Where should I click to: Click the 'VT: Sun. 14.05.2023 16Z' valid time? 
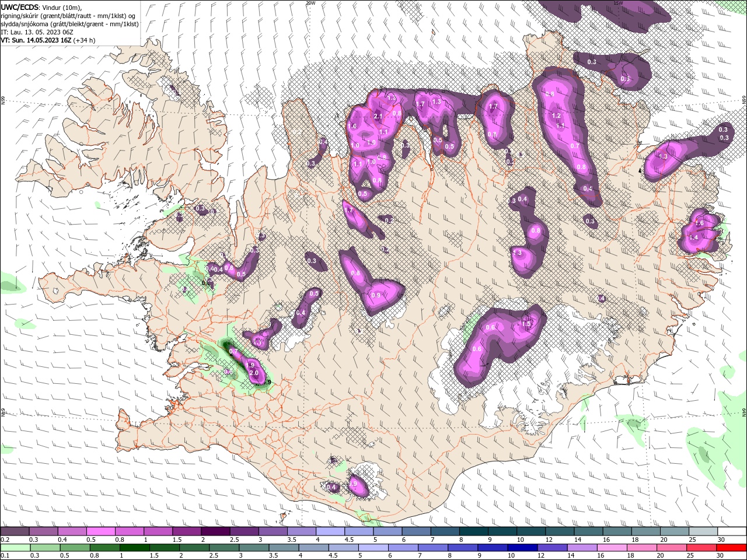click(x=36, y=40)
